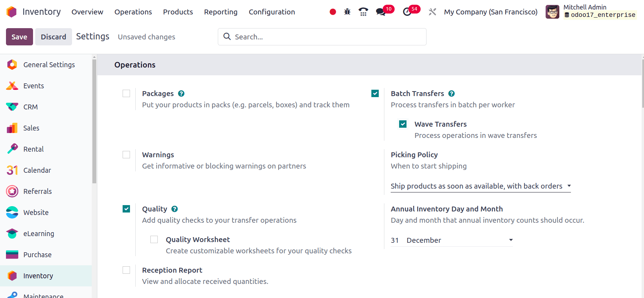This screenshot has height=298, width=644.
Task: Open the activities clock icon
Action: 407,12
